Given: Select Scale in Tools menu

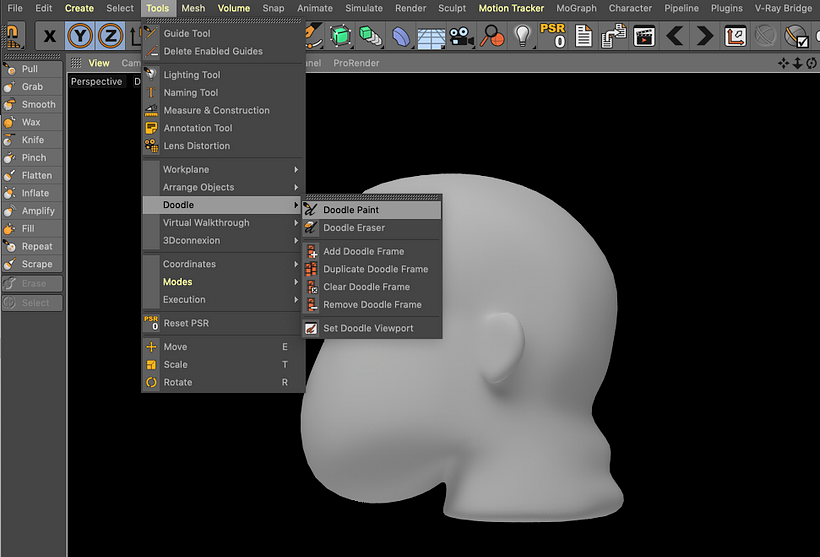Looking at the screenshot, I should tap(224, 365).
